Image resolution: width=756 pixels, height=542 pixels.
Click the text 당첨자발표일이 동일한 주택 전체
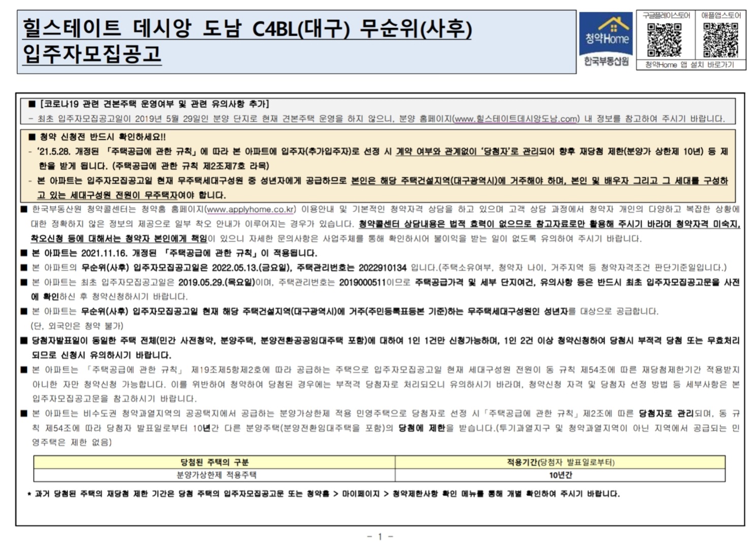pos(92,340)
